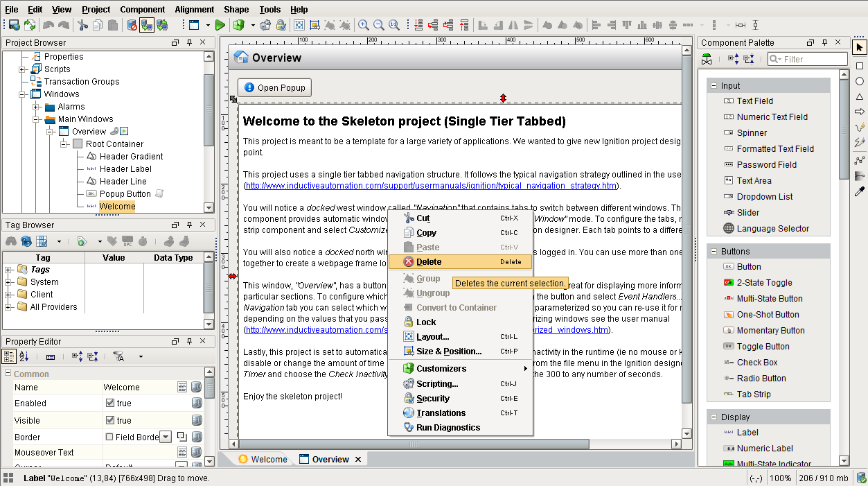
Task: Undo the last action via toolbar arrow icon
Action: click(48, 24)
